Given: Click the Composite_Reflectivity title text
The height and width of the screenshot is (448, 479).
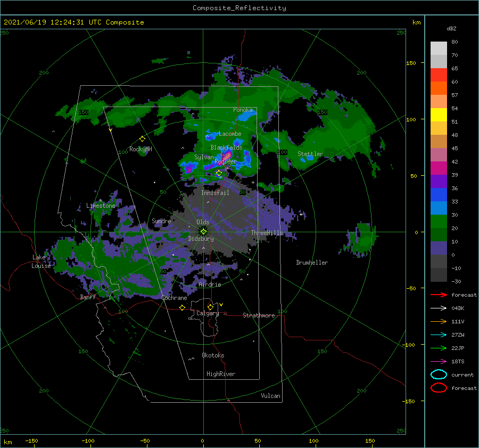Looking at the screenshot, I should 239,8.
